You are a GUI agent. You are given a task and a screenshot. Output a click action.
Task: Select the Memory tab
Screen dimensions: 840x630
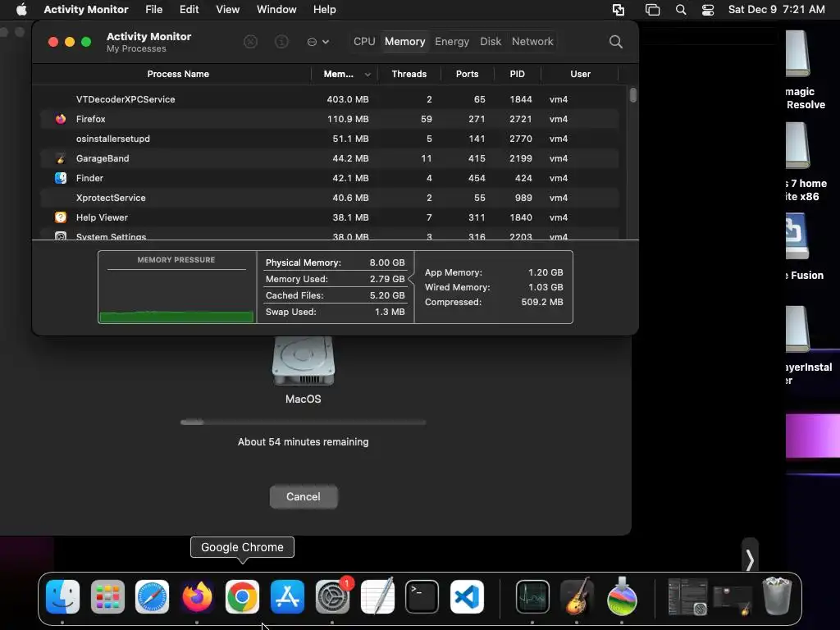click(x=405, y=41)
